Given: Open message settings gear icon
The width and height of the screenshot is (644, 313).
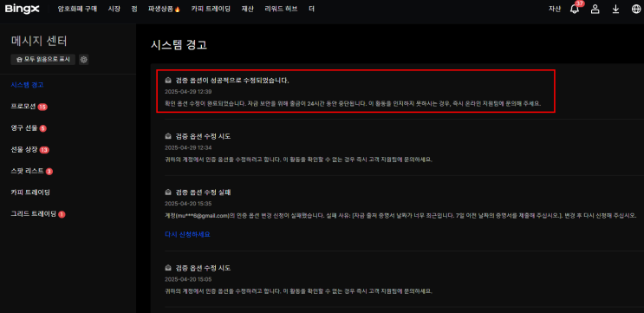Looking at the screenshot, I should coord(84,60).
